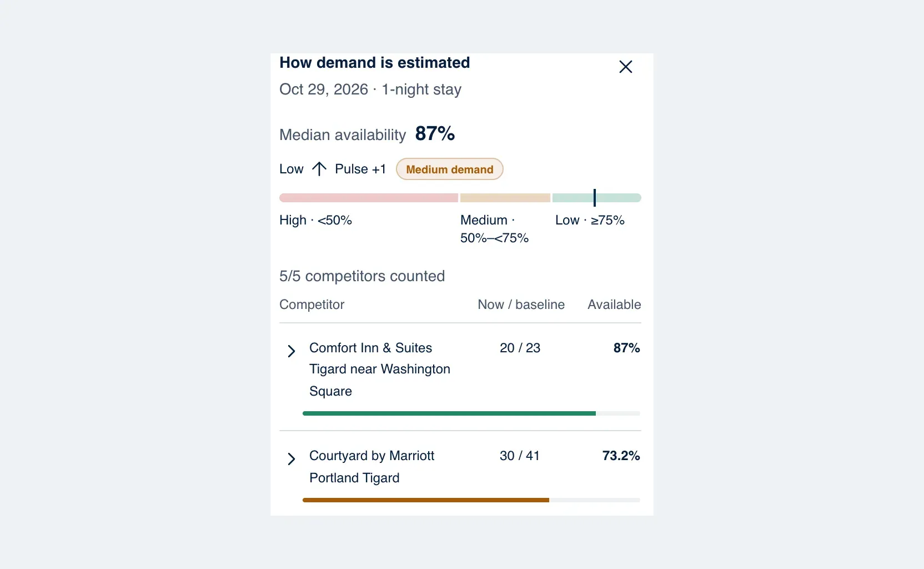924x569 pixels.
Task: Click the upward trend arrow icon
Action: click(319, 169)
